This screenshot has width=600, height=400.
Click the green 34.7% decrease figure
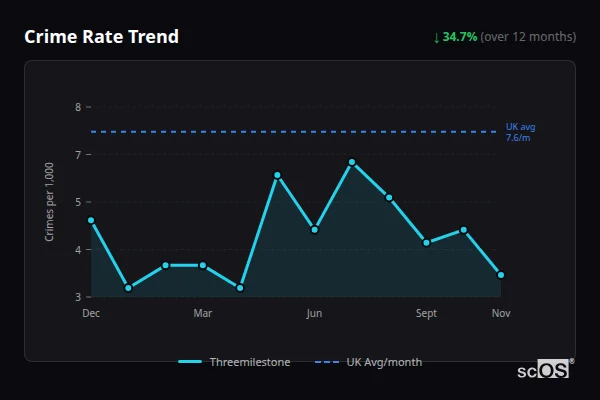point(460,37)
